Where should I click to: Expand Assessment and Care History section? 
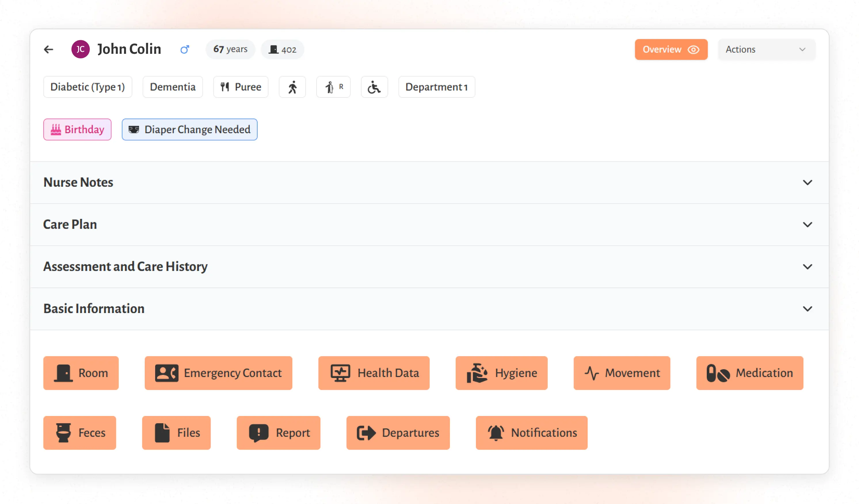429,267
